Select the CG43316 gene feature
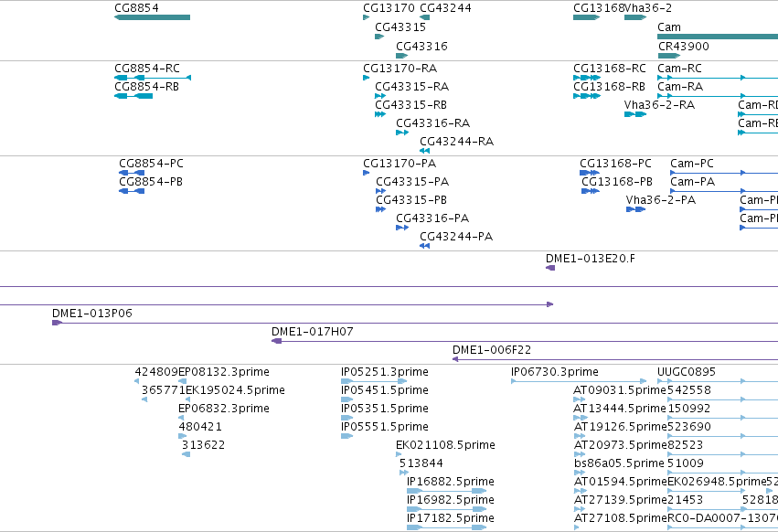Image resolution: width=778 pixels, height=532 pixels. [402, 56]
